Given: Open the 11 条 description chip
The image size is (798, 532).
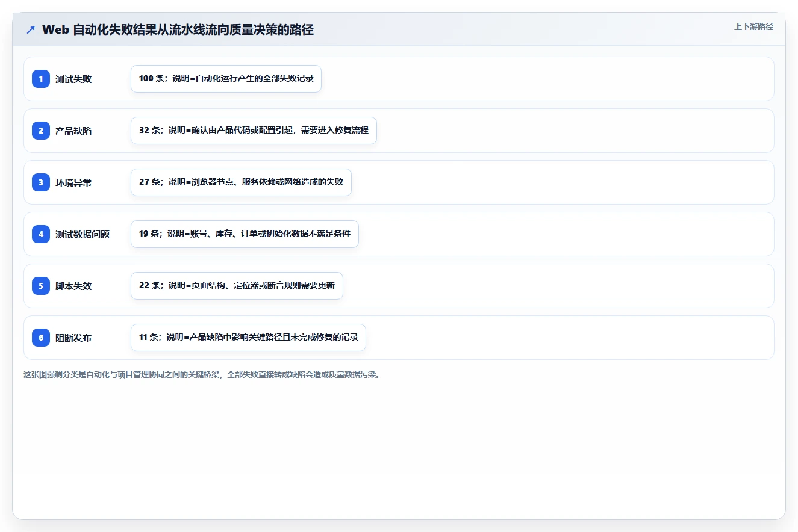Looking at the screenshot, I should [x=248, y=338].
